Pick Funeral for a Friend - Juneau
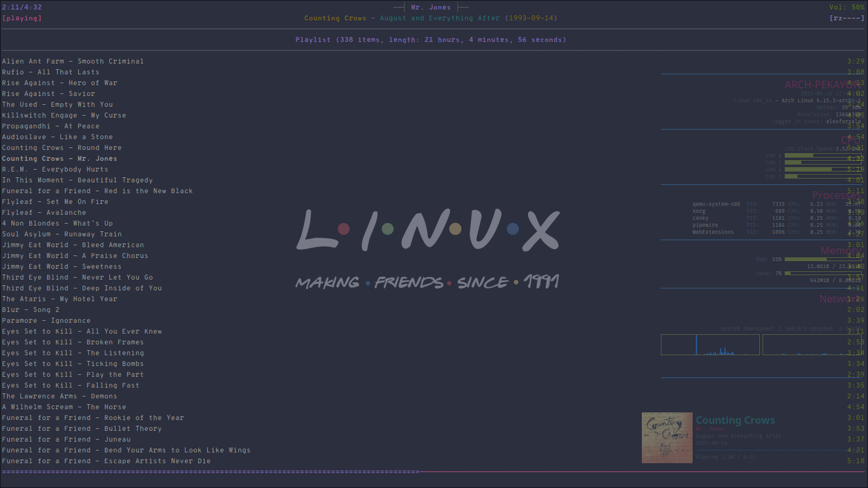 tap(66, 440)
